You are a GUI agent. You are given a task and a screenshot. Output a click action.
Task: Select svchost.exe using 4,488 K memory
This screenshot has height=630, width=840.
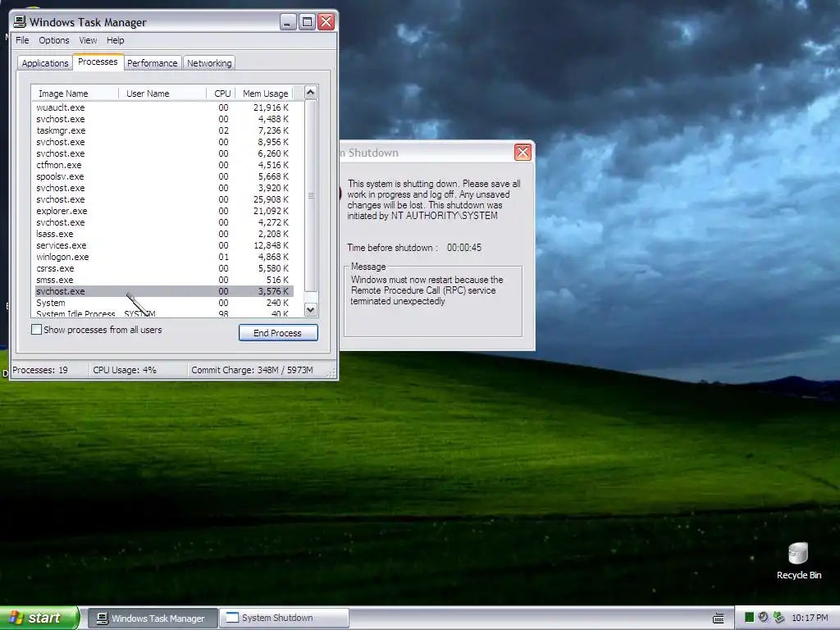(164, 119)
